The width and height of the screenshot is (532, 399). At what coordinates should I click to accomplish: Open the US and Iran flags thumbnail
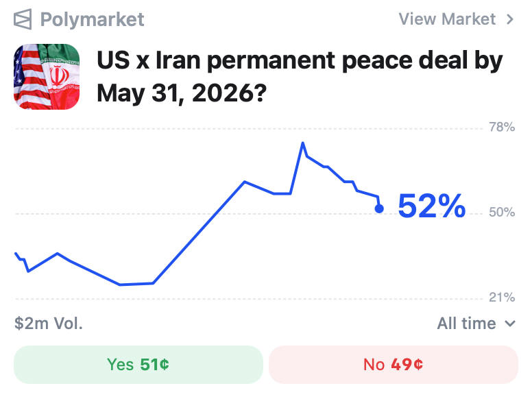[x=47, y=77]
